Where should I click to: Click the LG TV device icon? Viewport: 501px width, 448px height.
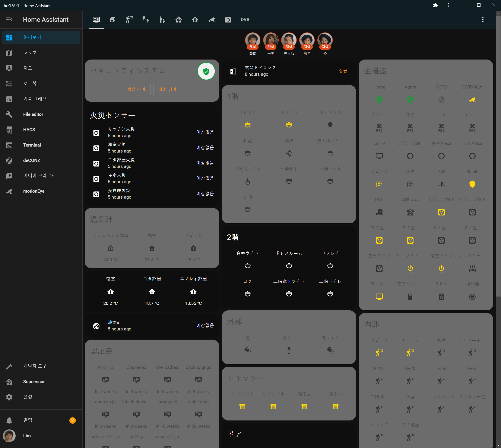pyautogui.click(x=379, y=156)
